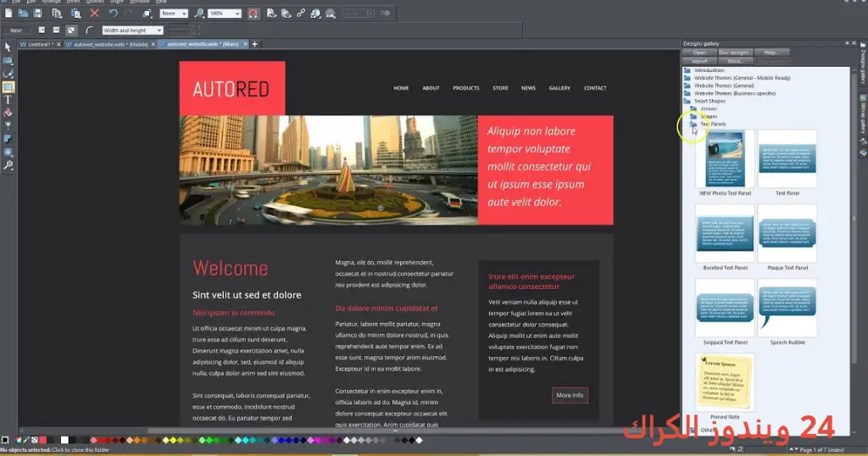Select the Zoom magnifier tool in toolbox
The width and height of the screenshot is (868, 456).
click(8, 165)
